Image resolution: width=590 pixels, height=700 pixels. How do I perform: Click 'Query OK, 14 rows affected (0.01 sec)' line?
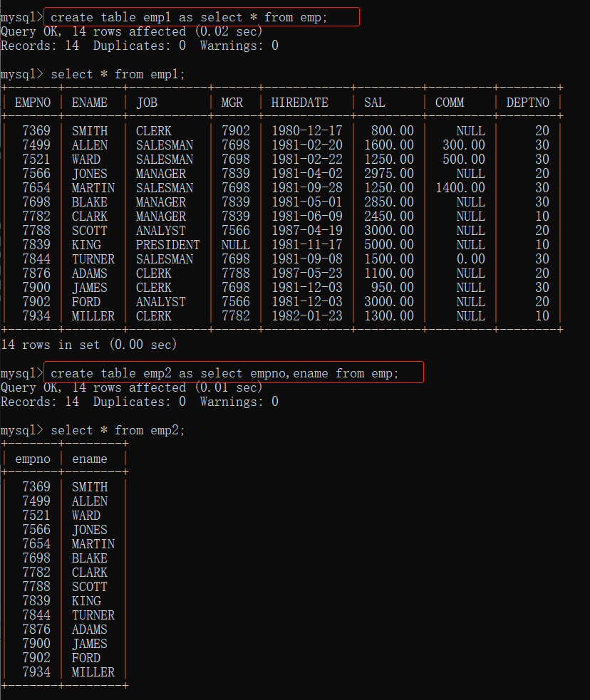(132, 387)
